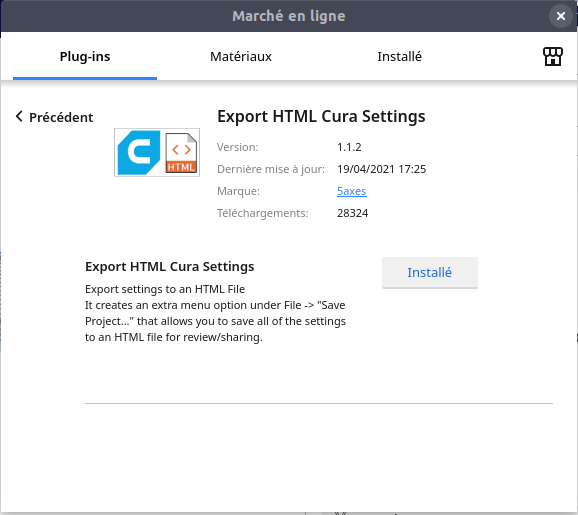Click the Installé button for the plugin

430,272
